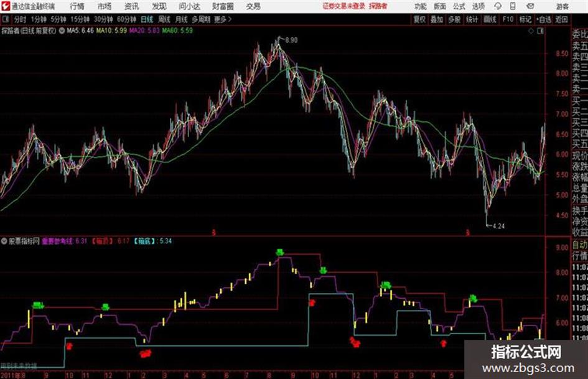The image size is (588, 379).
Task: Open the 问小达 menu
Action: (189, 6)
